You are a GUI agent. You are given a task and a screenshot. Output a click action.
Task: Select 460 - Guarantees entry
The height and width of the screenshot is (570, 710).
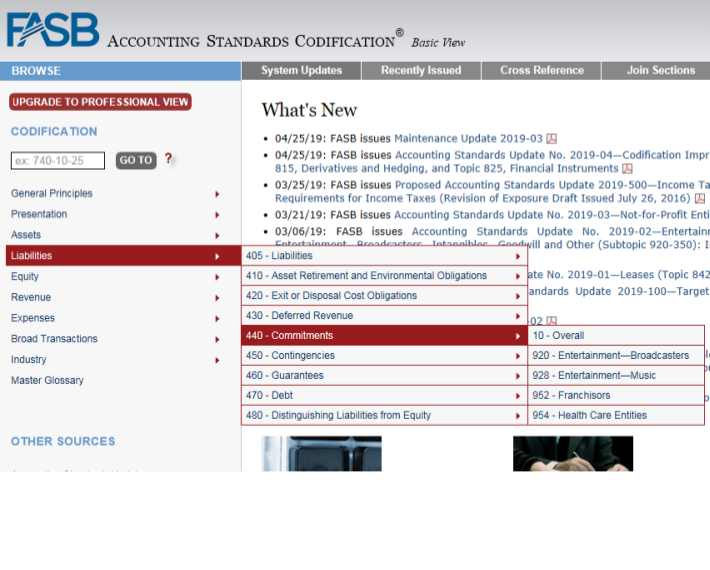384,375
